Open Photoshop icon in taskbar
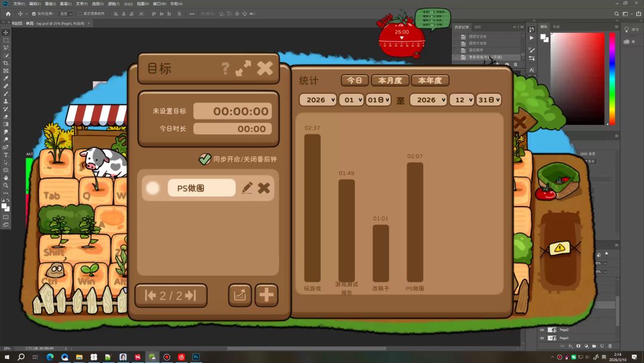Viewport: 644px width, 363px height. coord(196,357)
